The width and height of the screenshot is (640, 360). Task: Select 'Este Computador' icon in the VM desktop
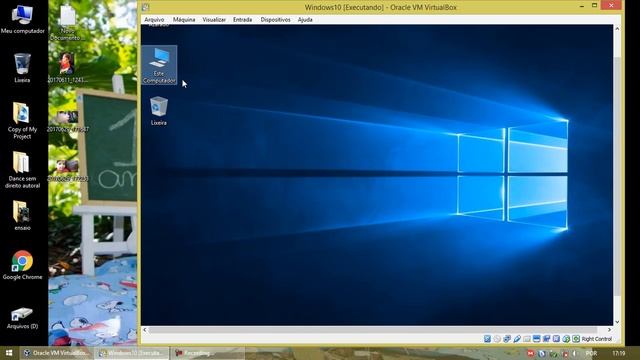point(159,65)
